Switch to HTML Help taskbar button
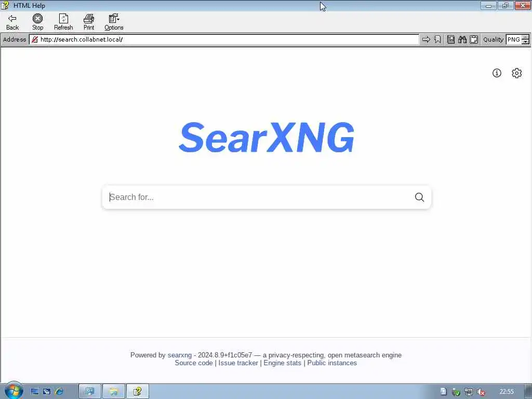Viewport: 532px width, 399px height. (137, 392)
